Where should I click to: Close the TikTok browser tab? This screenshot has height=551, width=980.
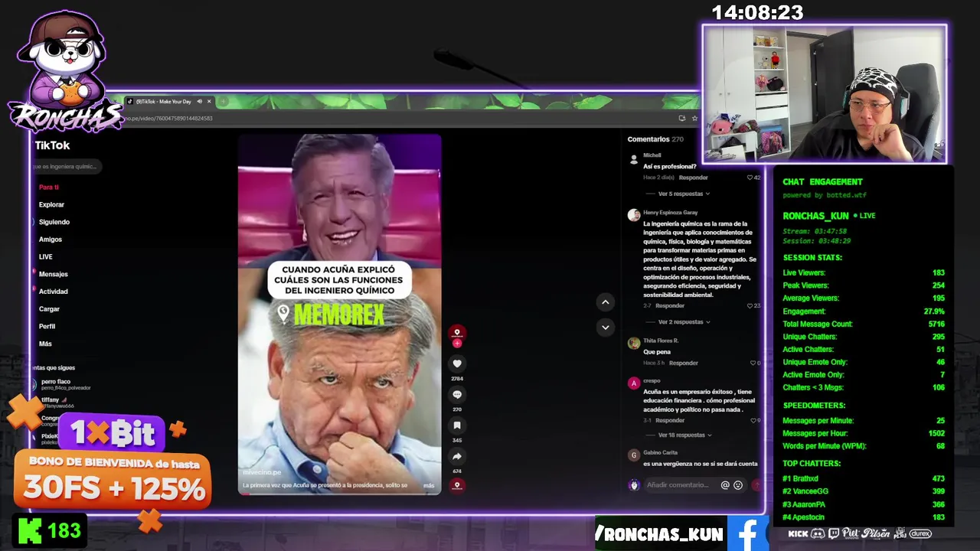click(x=209, y=101)
